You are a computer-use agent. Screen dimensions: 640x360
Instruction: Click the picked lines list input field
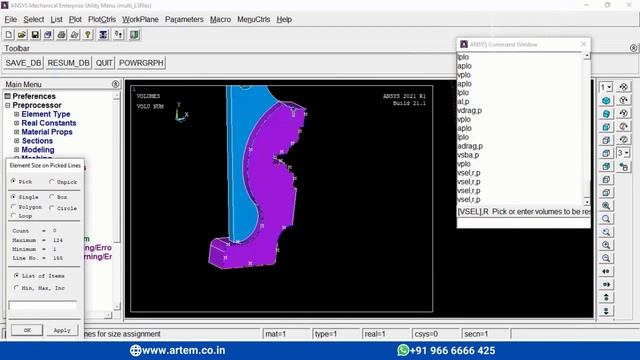pos(42,305)
